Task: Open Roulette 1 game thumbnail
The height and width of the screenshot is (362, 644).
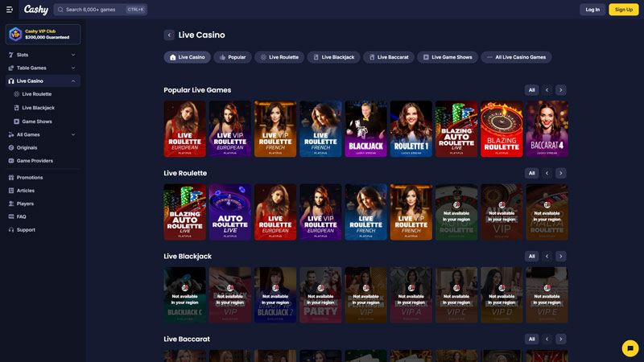Action: pyautogui.click(x=411, y=129)
